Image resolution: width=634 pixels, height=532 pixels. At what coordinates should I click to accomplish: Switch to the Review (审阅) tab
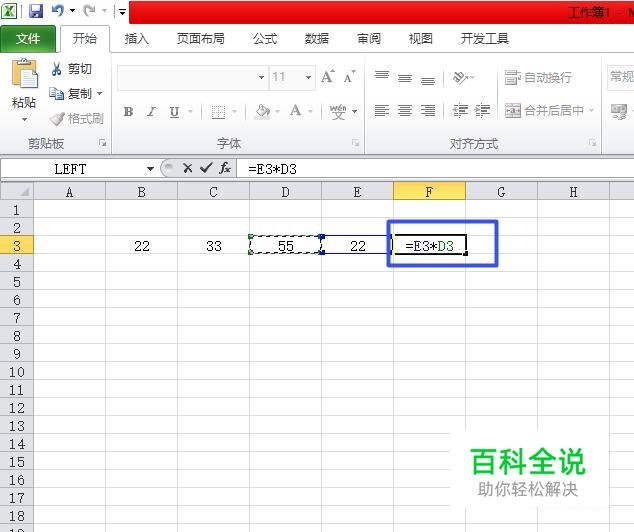pos(369,39)
